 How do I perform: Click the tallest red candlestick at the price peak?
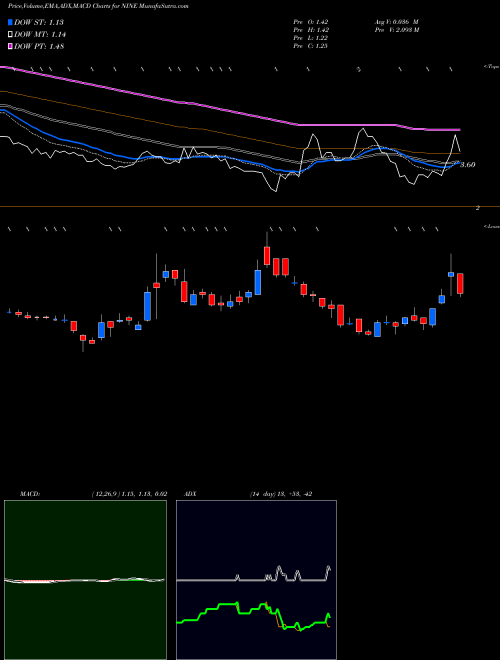coord(267,256)
